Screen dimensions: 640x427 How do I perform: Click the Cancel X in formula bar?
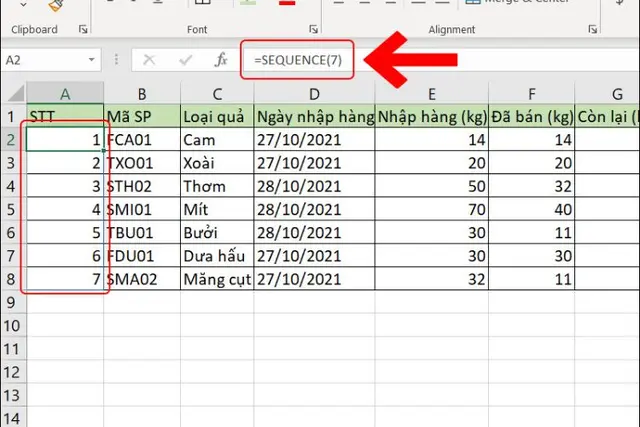click(x=149, y=60)
